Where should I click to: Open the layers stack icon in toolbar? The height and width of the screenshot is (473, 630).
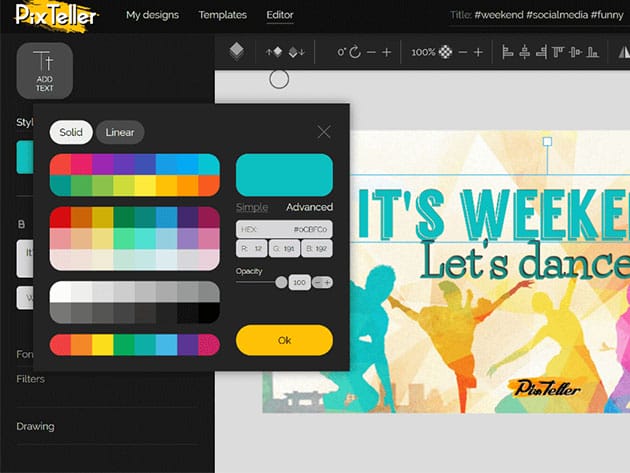pyautogui.click(x=236, y=51)
